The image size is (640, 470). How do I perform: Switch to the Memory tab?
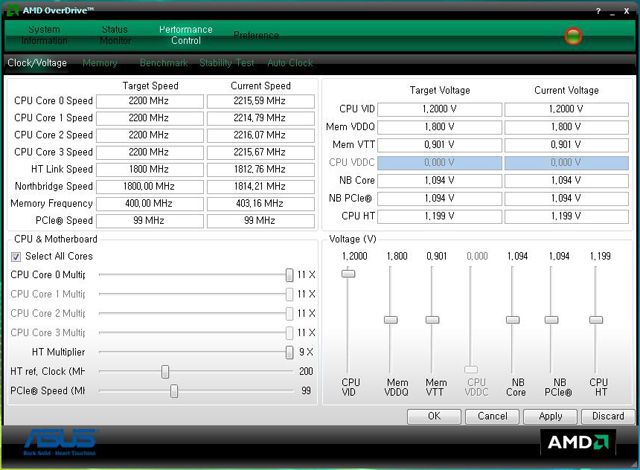(x=100, y=63)
